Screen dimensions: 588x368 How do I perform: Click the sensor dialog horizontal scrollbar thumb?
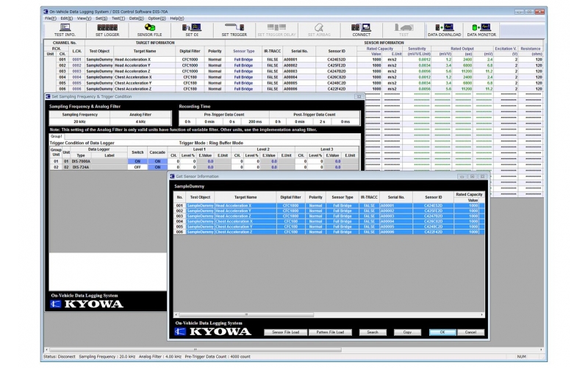246,315
